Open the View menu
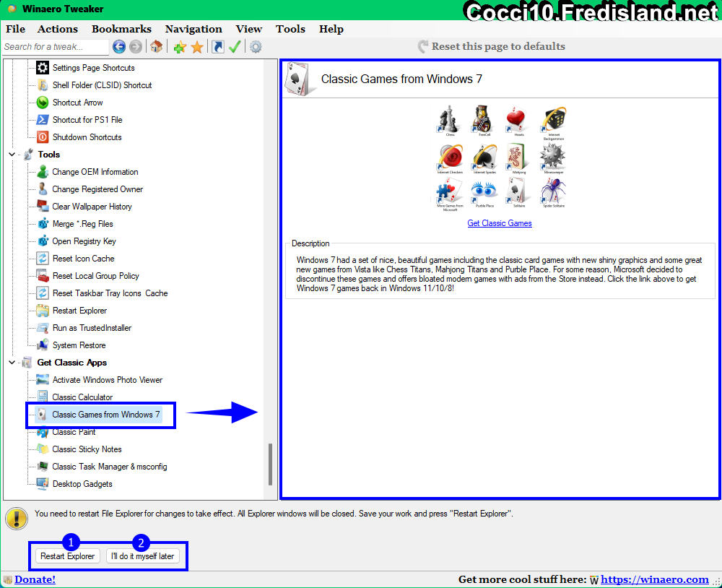This screenshot has height=588, width=722. [249, 29]
